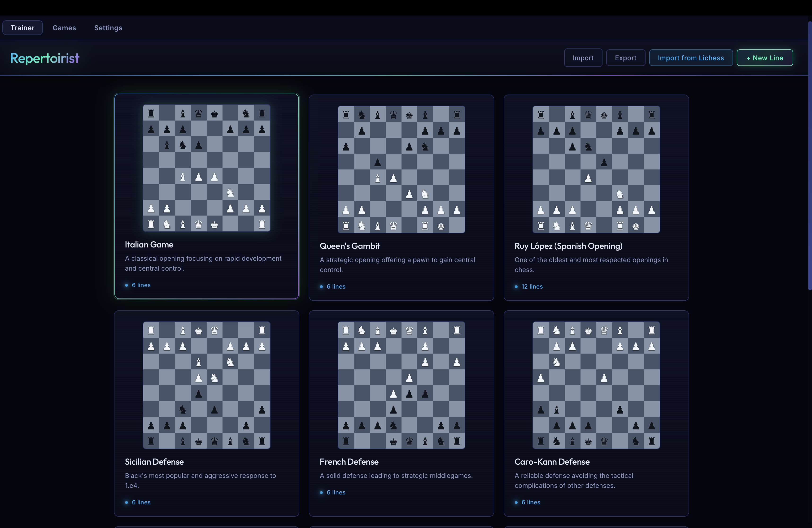Screen dimensions: 812x528
Task: Click the Sicilian Defense title text
Action: [154, 462]
